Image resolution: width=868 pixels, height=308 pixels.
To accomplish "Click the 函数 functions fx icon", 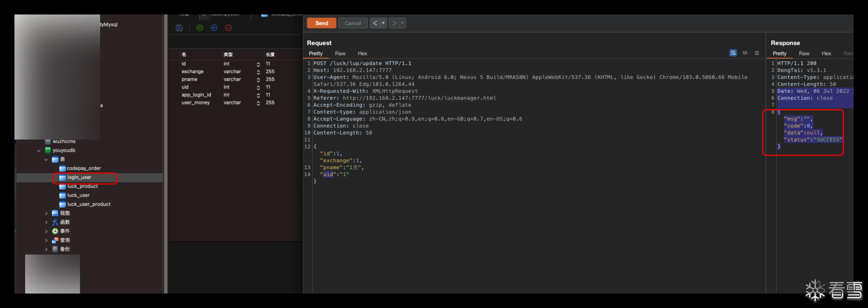I will [x=55, y=222].
